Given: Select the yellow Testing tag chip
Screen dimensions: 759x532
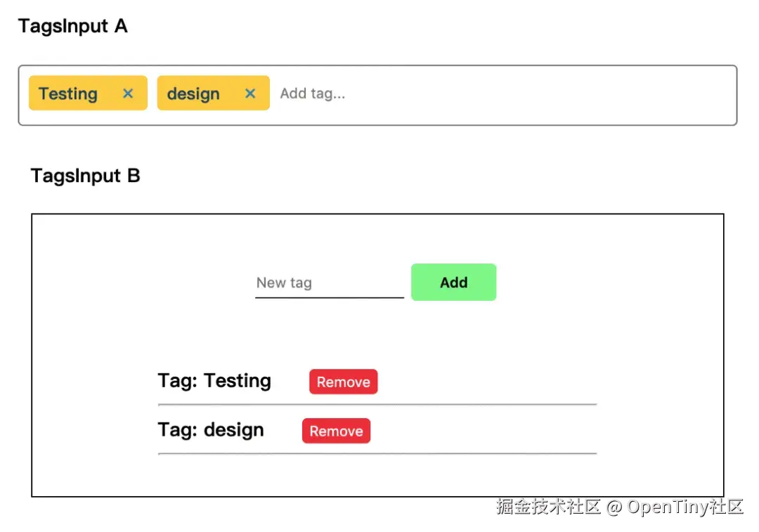Looking at the screenshot, I should click(x=69, y=93).
